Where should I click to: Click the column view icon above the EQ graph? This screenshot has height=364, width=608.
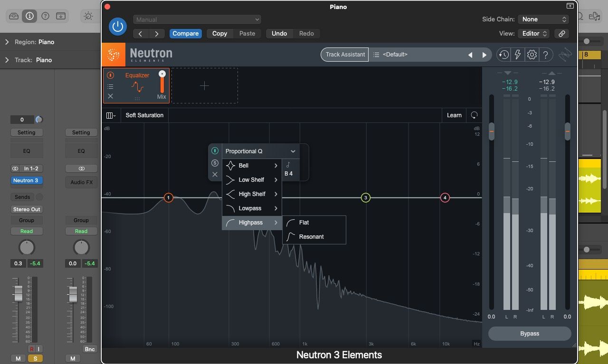[x=111, y=115]
